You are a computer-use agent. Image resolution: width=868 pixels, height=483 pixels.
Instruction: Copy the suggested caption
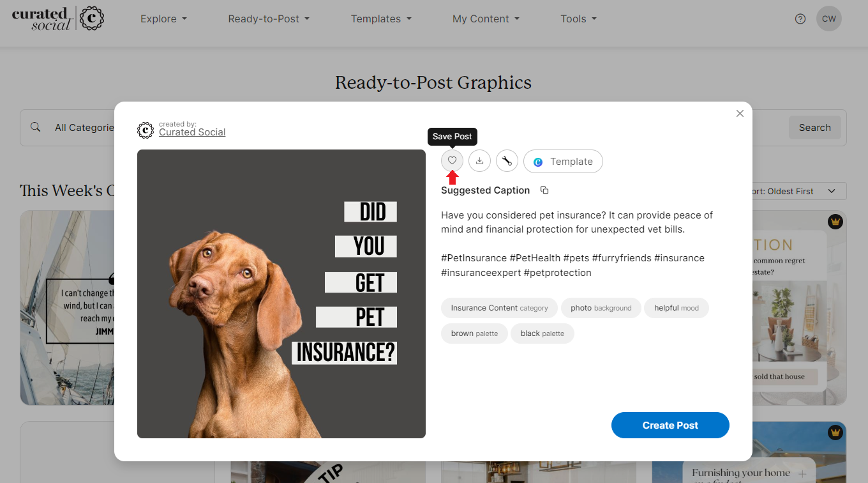[x=544, y=190]
